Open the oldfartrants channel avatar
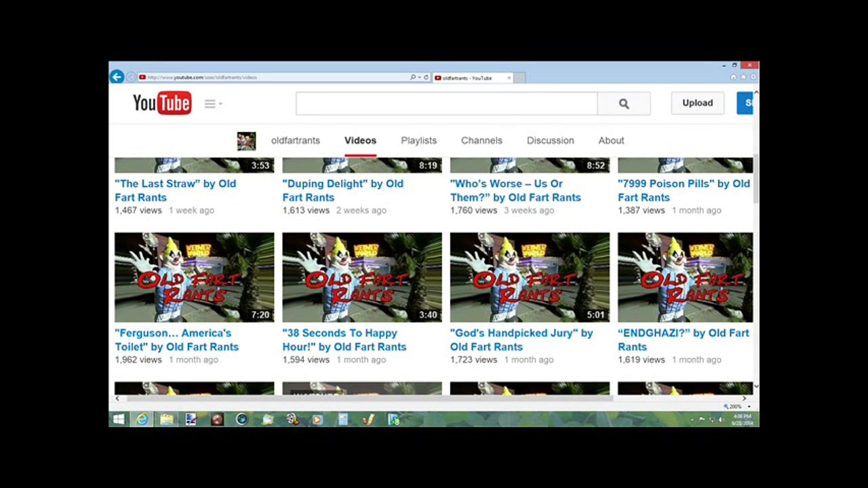The width and height of the screenshot is (868, 488). [x=246, y=141]
